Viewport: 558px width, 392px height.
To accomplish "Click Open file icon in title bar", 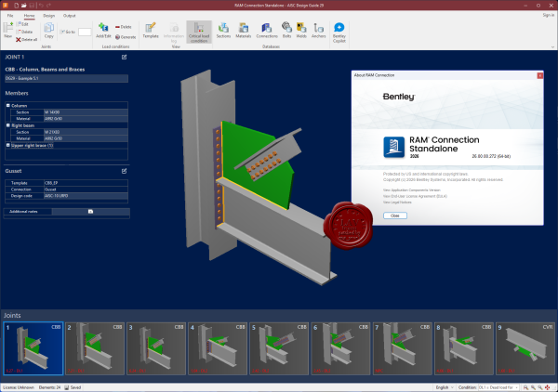I will pyautogui.click(x=24, y=6).
